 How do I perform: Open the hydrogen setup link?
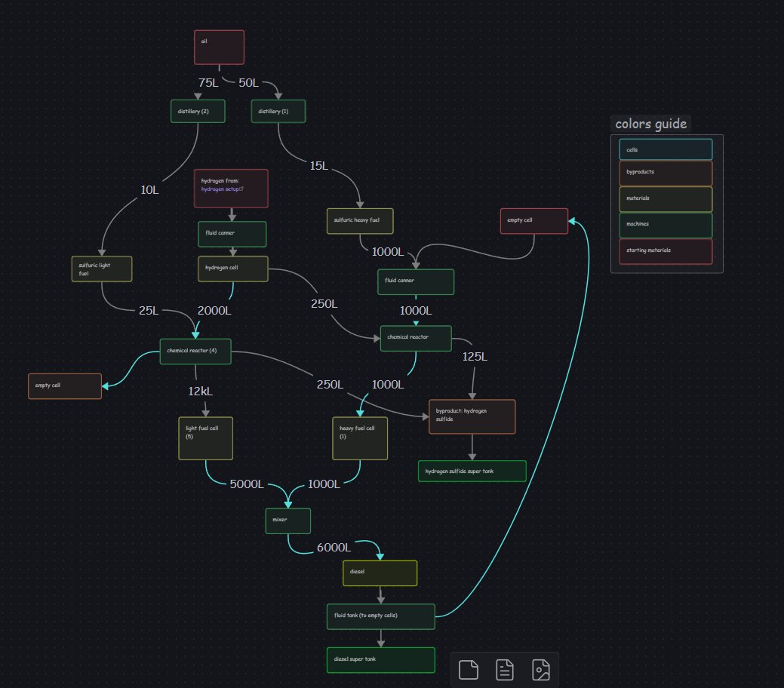click(222, 189)
